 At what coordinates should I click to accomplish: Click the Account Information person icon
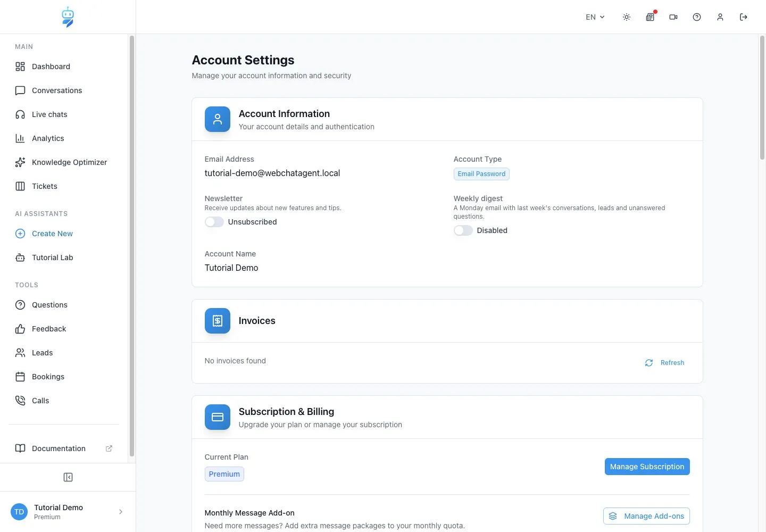(x=218, y=119)
